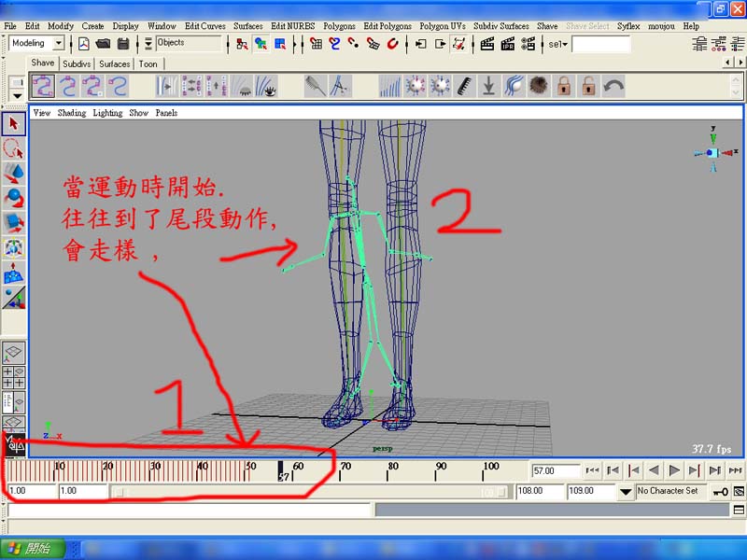Image resolution: width=747 pixels, height=560 pixels.
Task: Open the viewport Panels menu
Action: pos(166,113)
